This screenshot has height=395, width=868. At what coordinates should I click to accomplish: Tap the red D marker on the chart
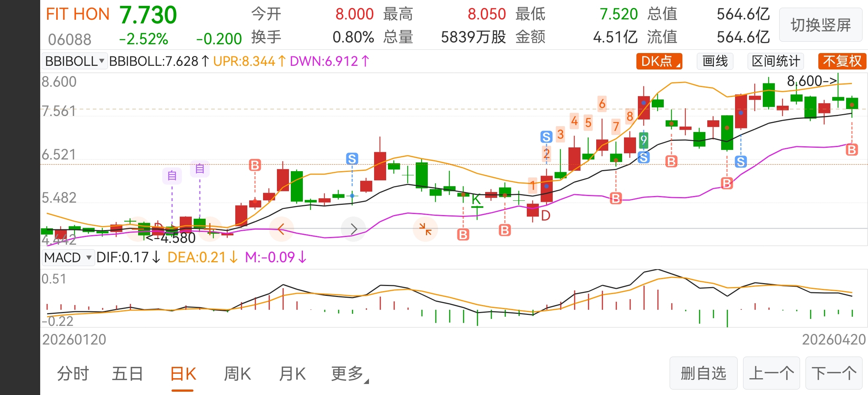coord(545,216)
